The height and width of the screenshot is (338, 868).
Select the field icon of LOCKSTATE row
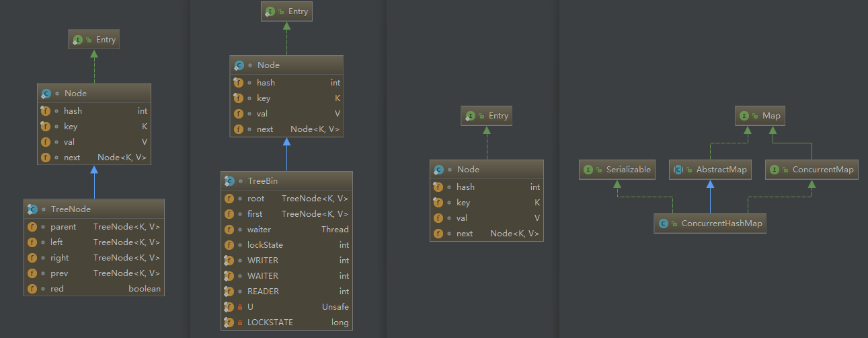[x=229, y=323]
